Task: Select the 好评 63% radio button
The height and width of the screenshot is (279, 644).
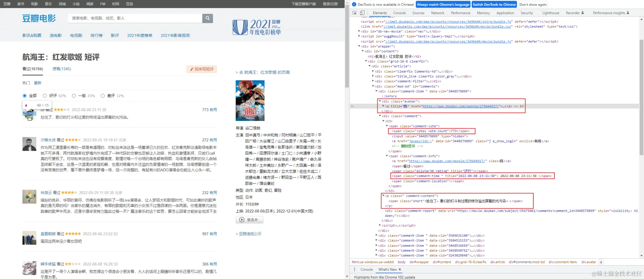Action: pyautogui.click(x=45, y=96)
